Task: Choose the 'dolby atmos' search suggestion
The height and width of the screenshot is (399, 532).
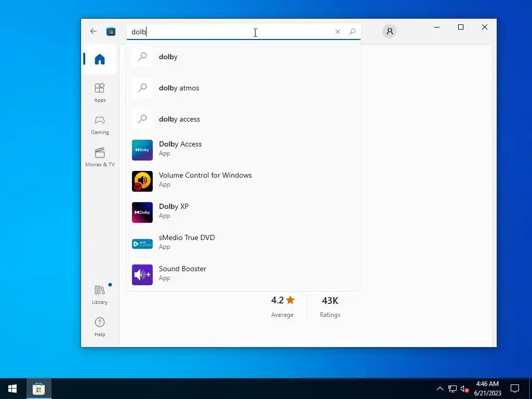Action: pyautogui.click(x=244, y=88)
